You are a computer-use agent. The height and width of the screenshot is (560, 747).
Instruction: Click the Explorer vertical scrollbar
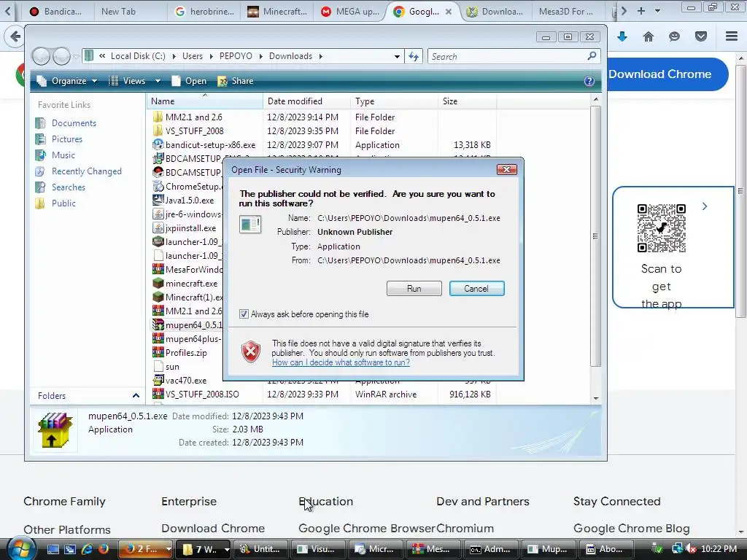click(x=595, y=236)
